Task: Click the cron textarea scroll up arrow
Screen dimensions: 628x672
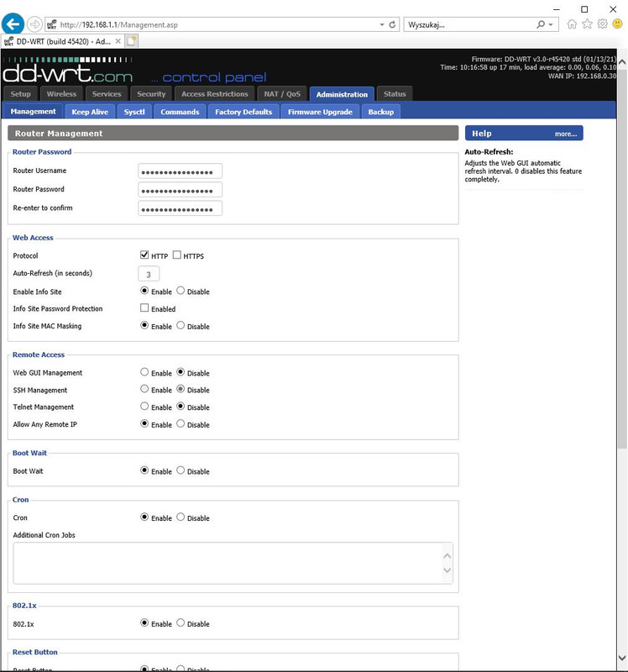Action: 447,555
